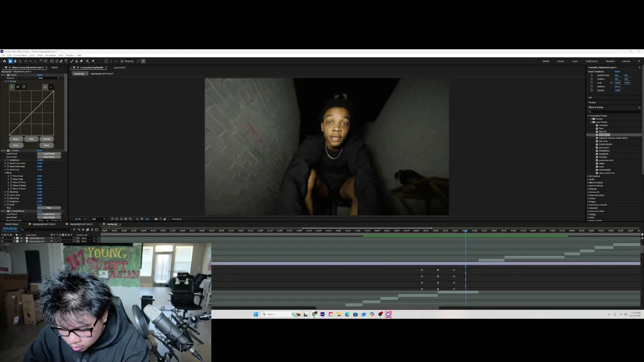Collapse the Wave parameter group
The width and height of the screenshot is (644, 362).
tap(6, 173)
